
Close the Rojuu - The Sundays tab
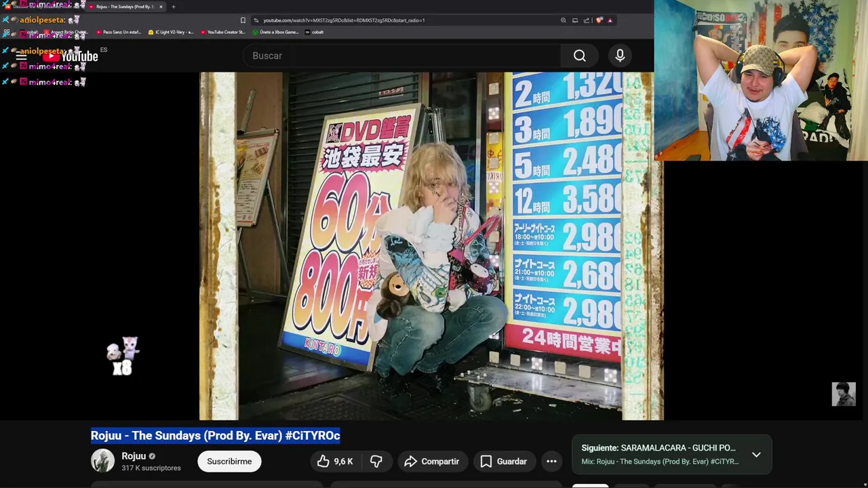[x=161, y=7]
